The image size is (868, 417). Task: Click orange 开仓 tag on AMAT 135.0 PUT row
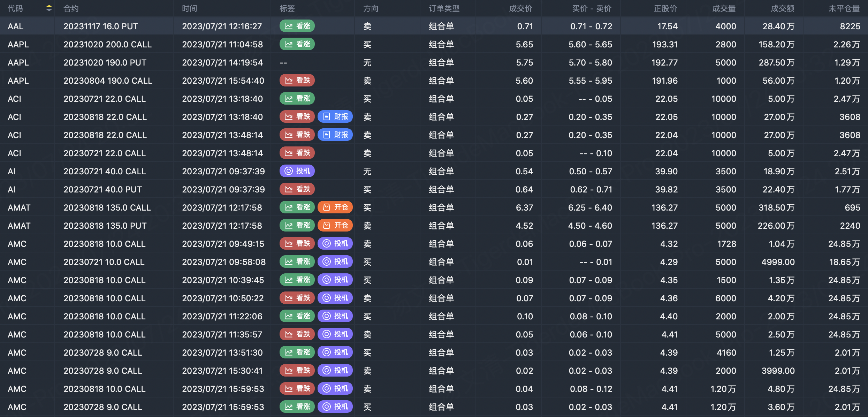tap(335, 226)
